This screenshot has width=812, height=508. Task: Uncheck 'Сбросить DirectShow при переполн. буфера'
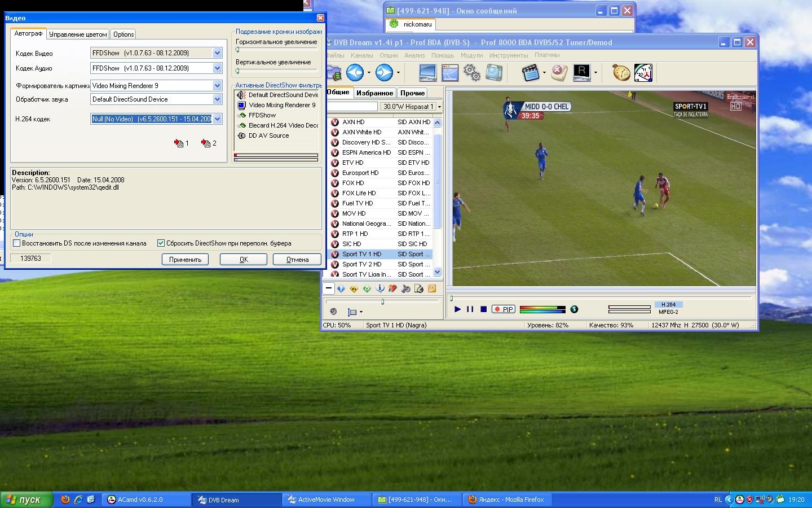coord(161,243)
